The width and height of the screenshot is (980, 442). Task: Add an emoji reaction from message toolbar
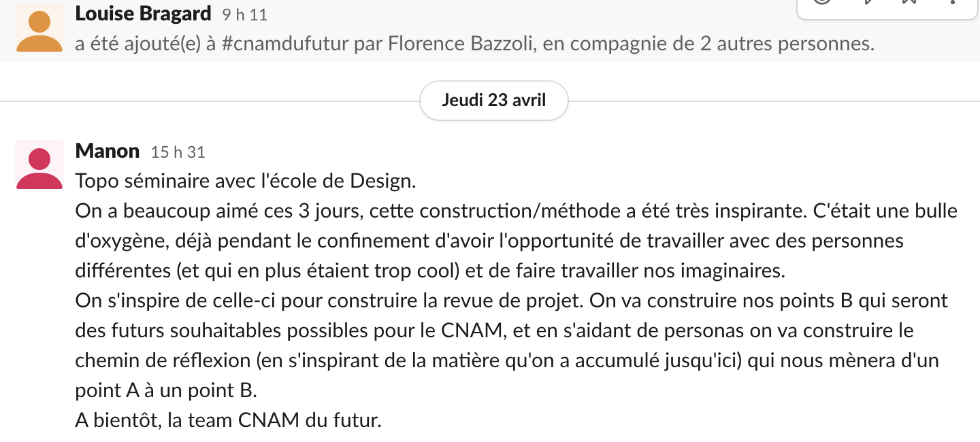point(823,2)
